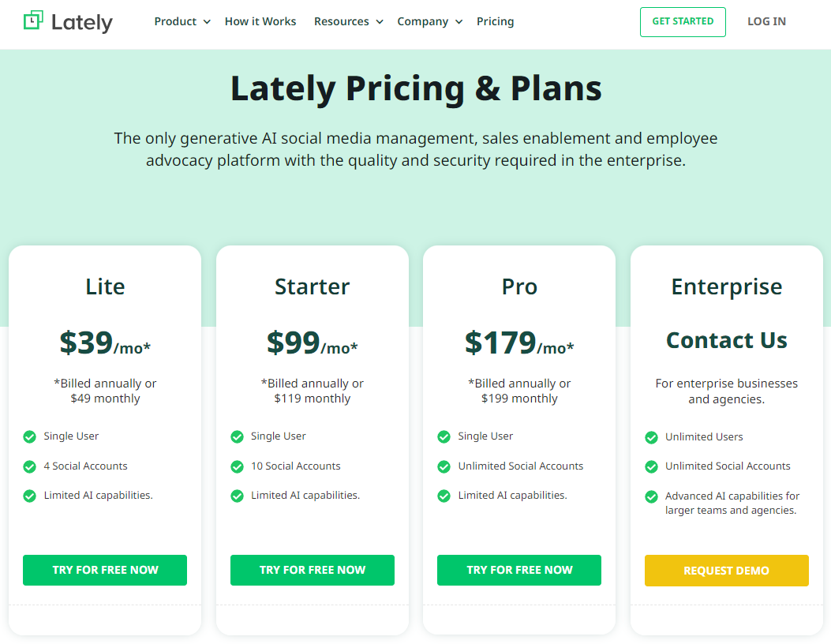The height and width of the screenshot is (644, 831).
Task: Click checkmark icon beside 4 Social Accounts
Action: (x=29, y=466)
